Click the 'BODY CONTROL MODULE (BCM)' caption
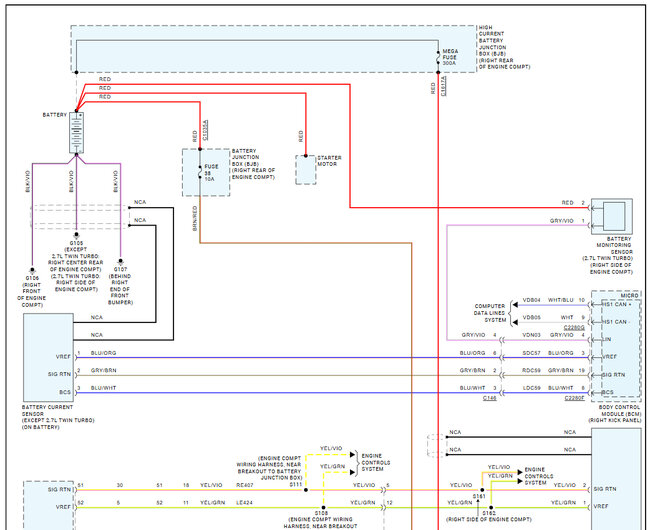The height and width of the screenshot is (530, 650). [615, 414]
